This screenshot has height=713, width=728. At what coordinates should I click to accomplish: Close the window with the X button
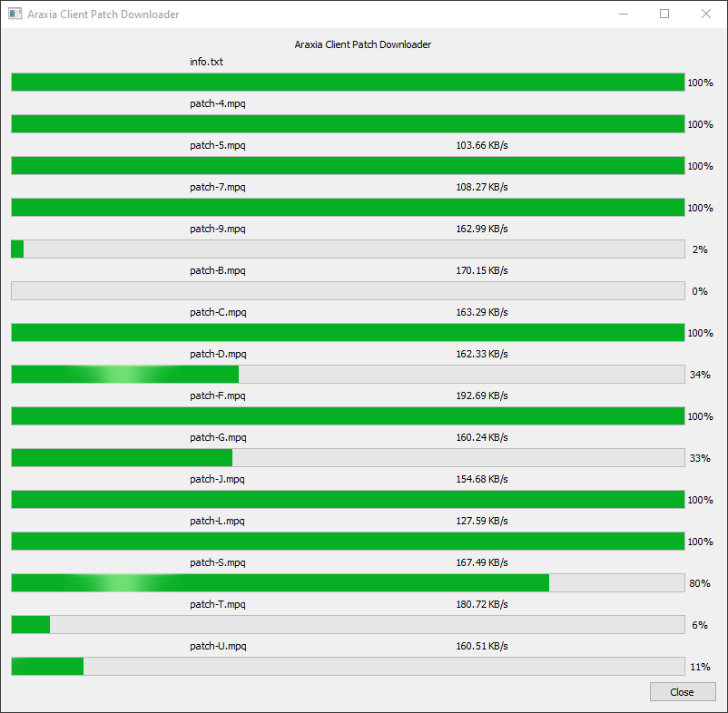click(x=705, y=14)
